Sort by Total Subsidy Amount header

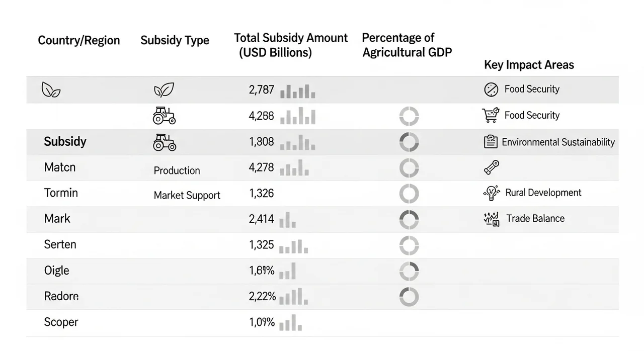291,45
